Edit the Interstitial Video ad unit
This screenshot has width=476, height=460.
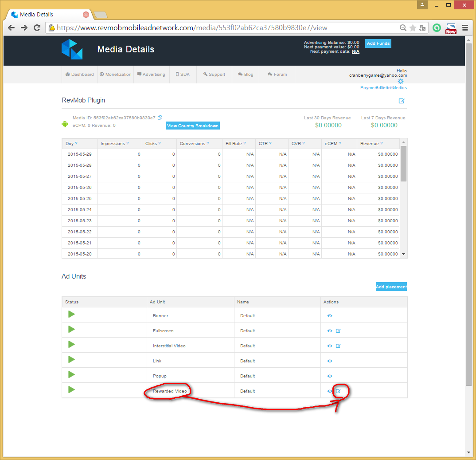click(338, 346)
